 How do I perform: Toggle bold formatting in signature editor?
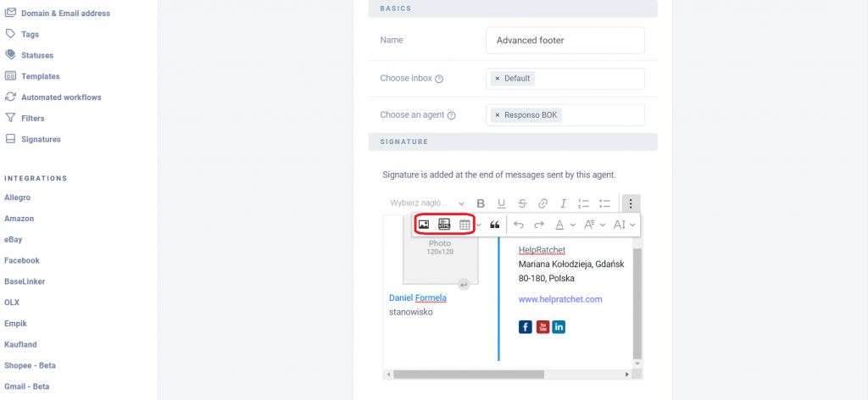pyautogui.click(x=481, y=203)
